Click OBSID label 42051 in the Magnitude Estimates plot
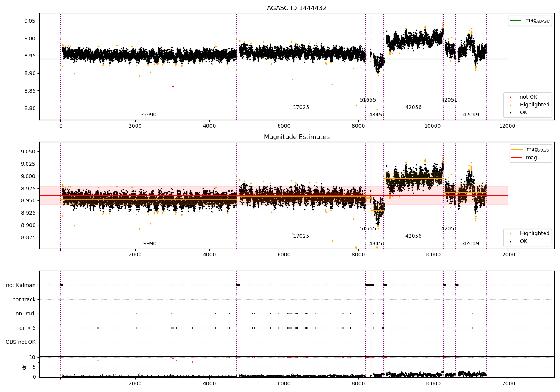Screen dimensions: 560x392 449,229
